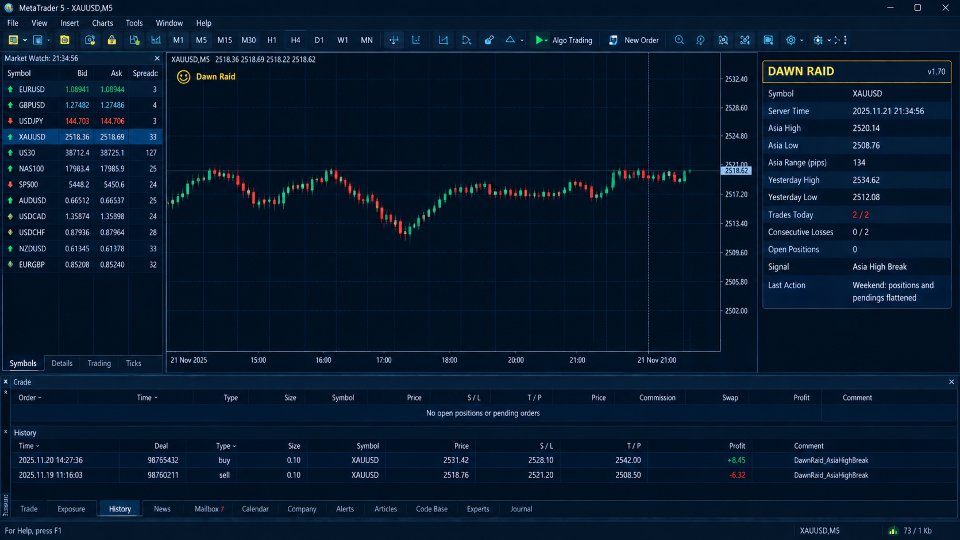Open the File menu
The image size is (960, 540).
[x=12, y=23]
